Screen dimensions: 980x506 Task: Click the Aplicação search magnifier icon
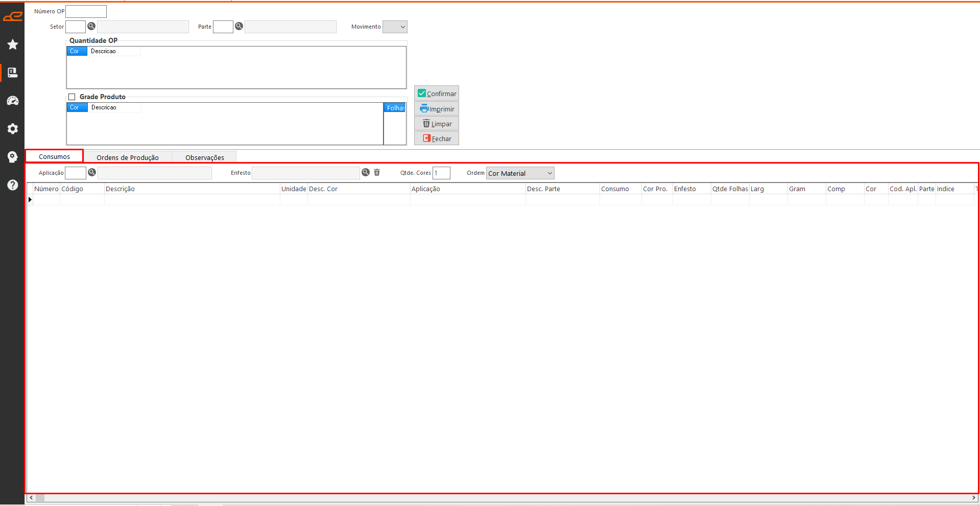92,173
